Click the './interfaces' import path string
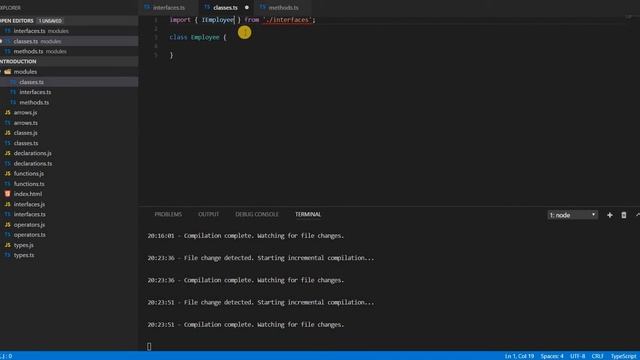Screen dimensions: 640x360 pyautogui.click(x=287, y=20)
